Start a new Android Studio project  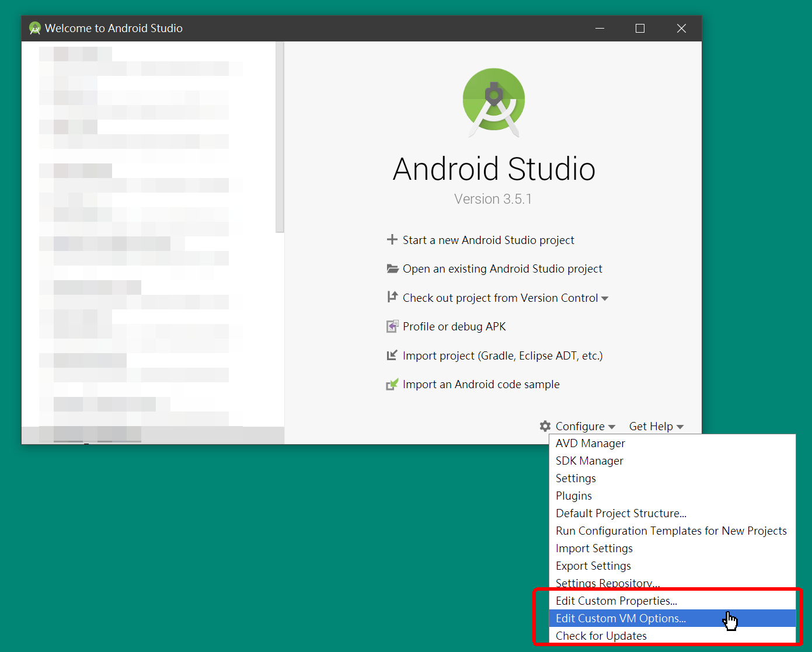[488, 240]
